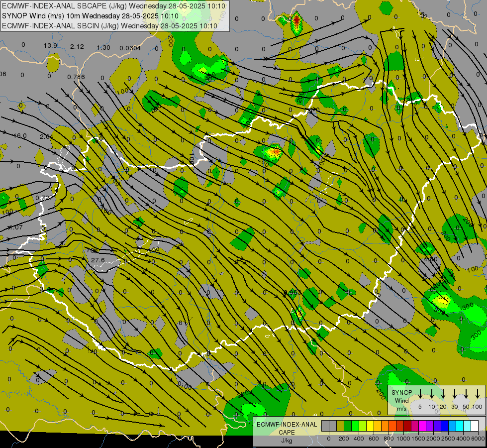Click the SBCAPE title line in the header

click(x=113, y=6)
